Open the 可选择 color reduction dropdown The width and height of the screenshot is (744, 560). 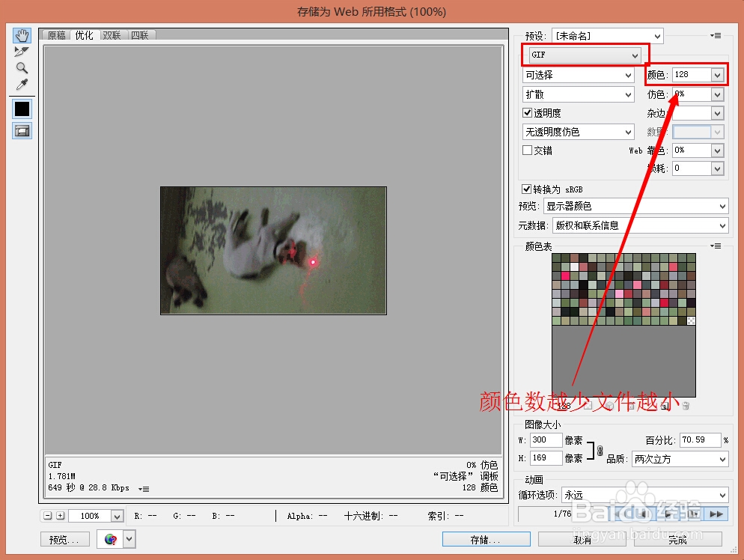[x=578, y=75]
